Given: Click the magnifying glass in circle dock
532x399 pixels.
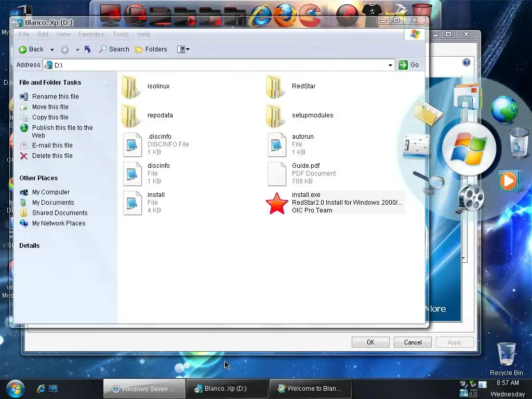Looking at the screenshot, I should [x=430, y=182].
